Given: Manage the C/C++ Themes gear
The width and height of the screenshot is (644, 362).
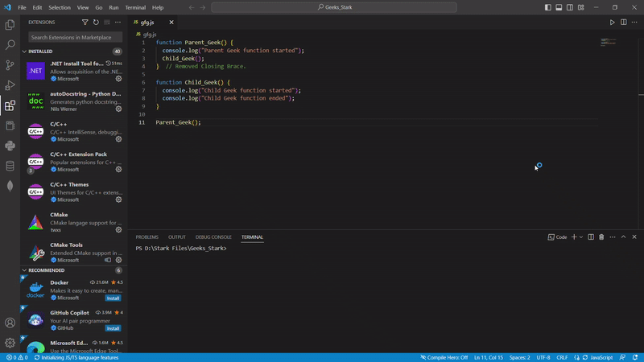Looking at the screenshot, I should (x=118, y=200).
